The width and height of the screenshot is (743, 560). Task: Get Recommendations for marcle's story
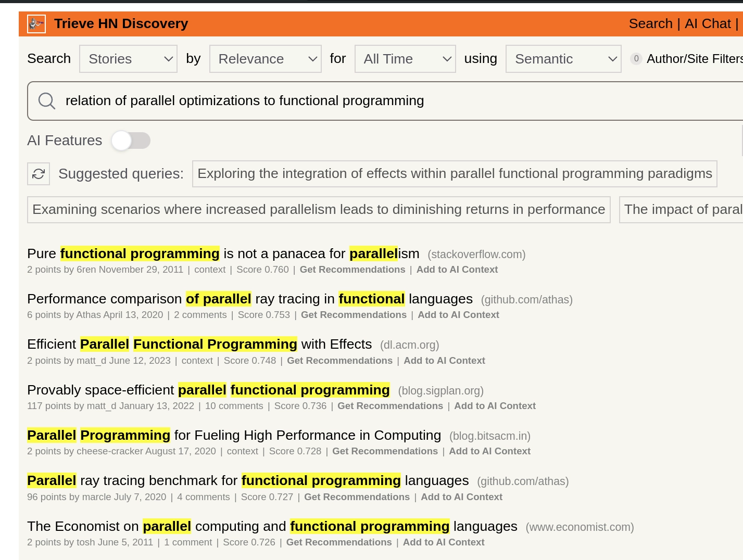tap(357, 497)
